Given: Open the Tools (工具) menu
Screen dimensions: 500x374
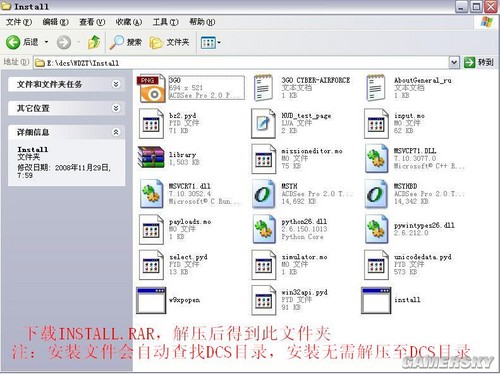Looking at the screenshot, I should point(165,22).
